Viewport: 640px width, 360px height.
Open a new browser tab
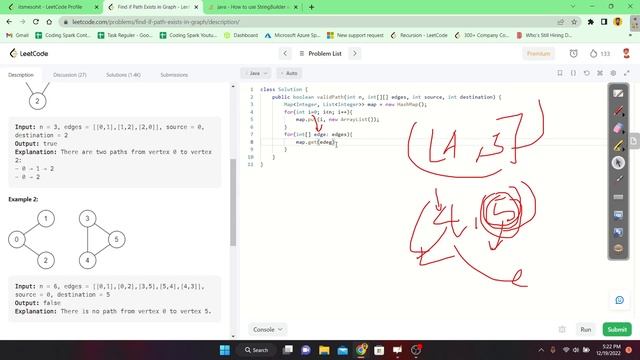coord(311,7)
